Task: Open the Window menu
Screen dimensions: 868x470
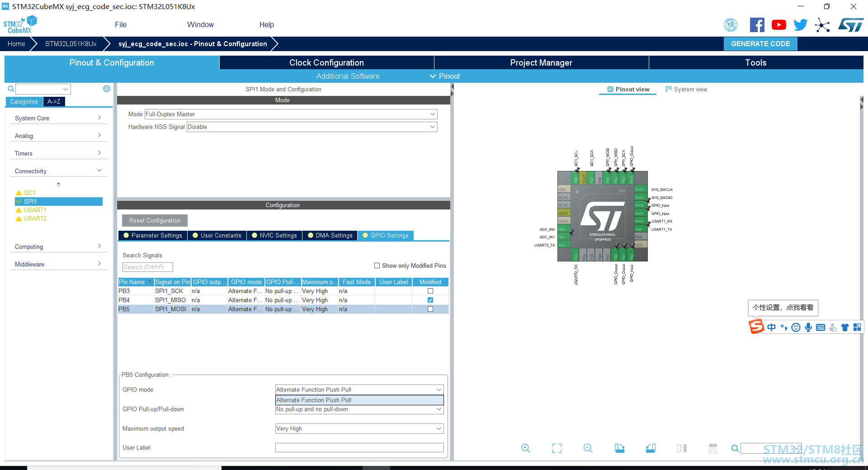Action: (x=200, y=24)
